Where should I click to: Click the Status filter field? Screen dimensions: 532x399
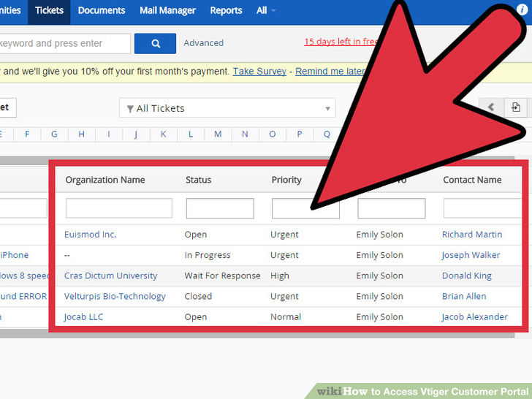220,208
